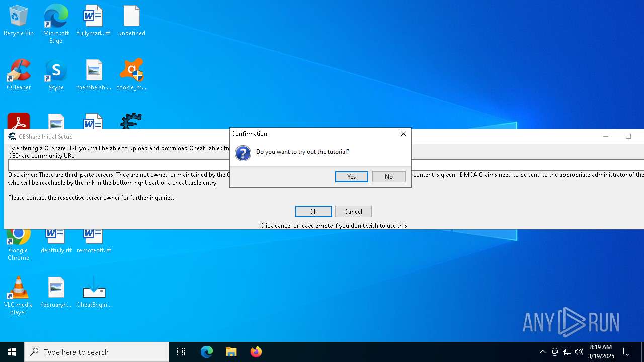Click the question mark icon in Confirmation
644x362 pixels.
[x=243, y=153]
